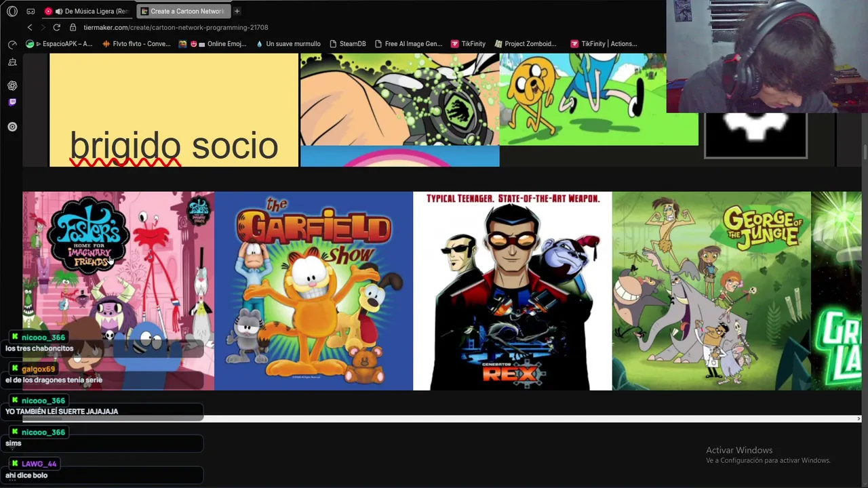
Task: Open the EspacioAPK bookmark
Action: click(x=59, y=43)
